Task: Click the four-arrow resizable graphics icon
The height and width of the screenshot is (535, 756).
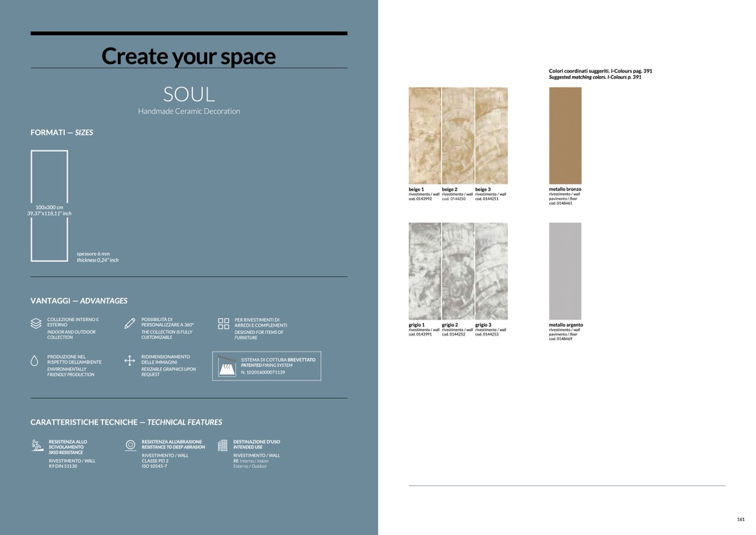Action: pyautogui.click(x=129, y=361)
